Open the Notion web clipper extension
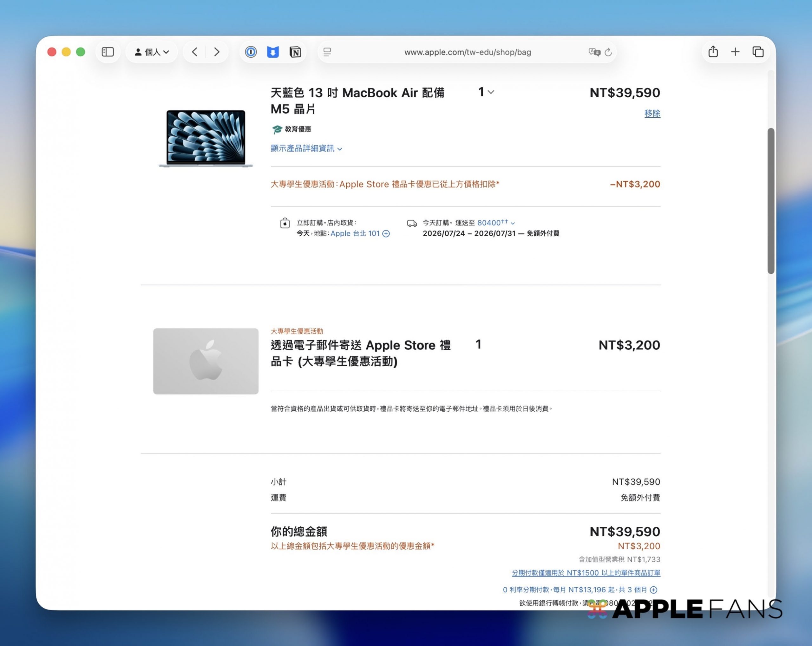This screenshot has height=646, width=812. tap(295, 52)
